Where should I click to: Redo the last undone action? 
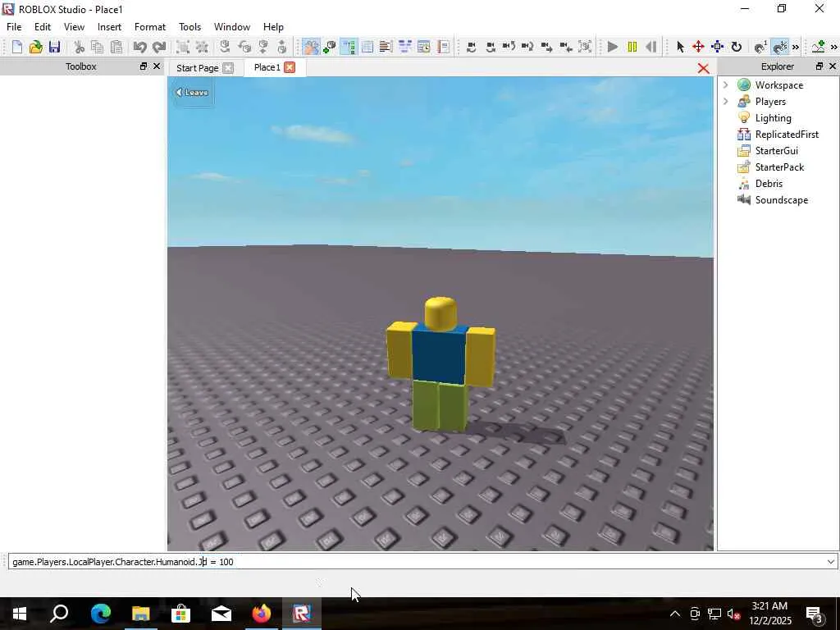click(x=158, y=47)
